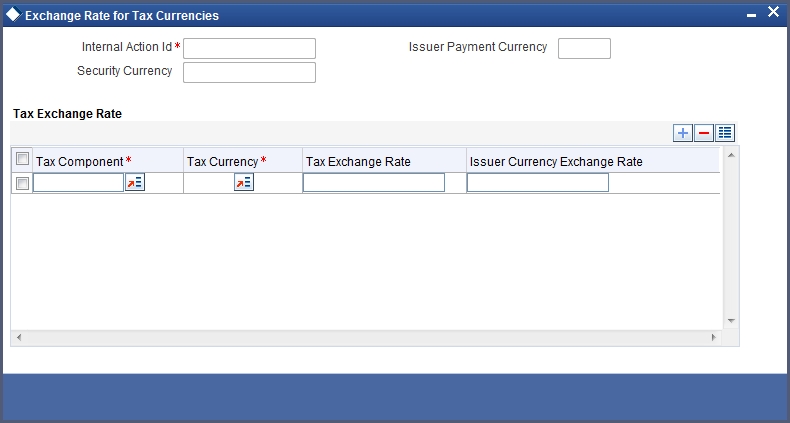Open single record view icon

point(725,133)
